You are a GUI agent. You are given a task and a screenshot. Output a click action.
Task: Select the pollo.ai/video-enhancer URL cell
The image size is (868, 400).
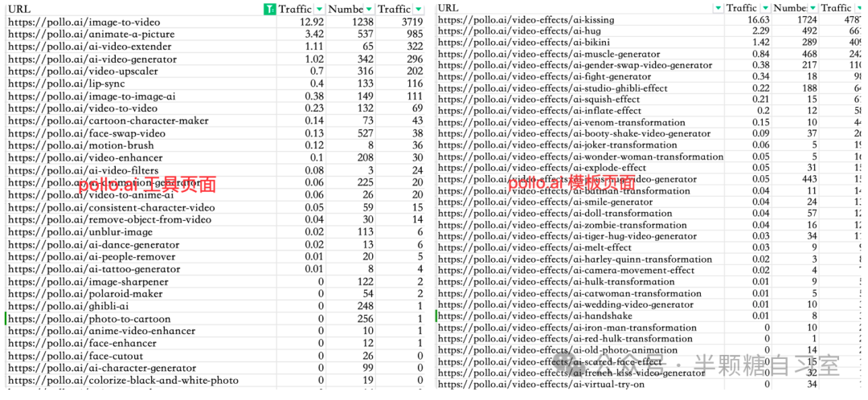(141, 157)
